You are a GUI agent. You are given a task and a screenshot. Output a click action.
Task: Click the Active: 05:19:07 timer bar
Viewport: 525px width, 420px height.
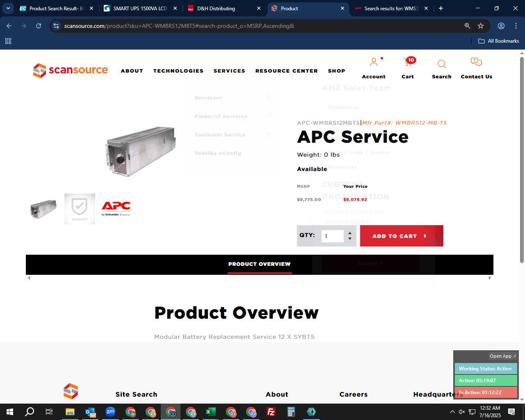pyautogui.click(x=486, y=381)
